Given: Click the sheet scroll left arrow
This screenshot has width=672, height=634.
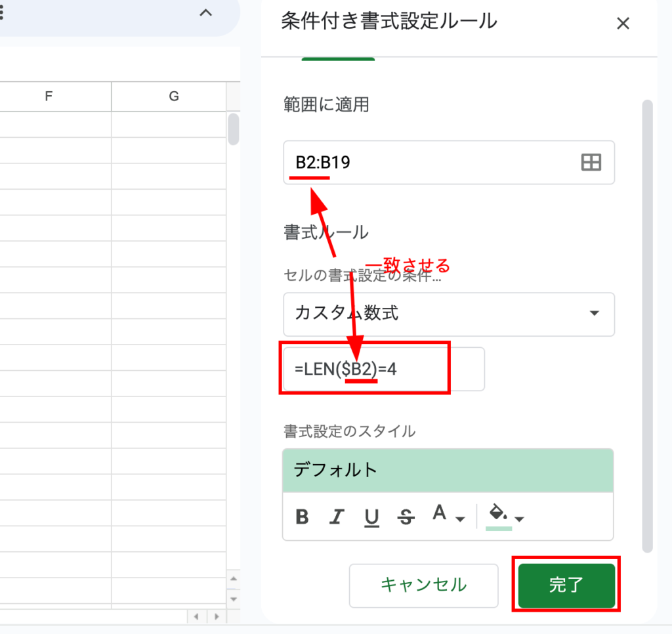Looking at the screenshot, I should (x=196, y=616).
